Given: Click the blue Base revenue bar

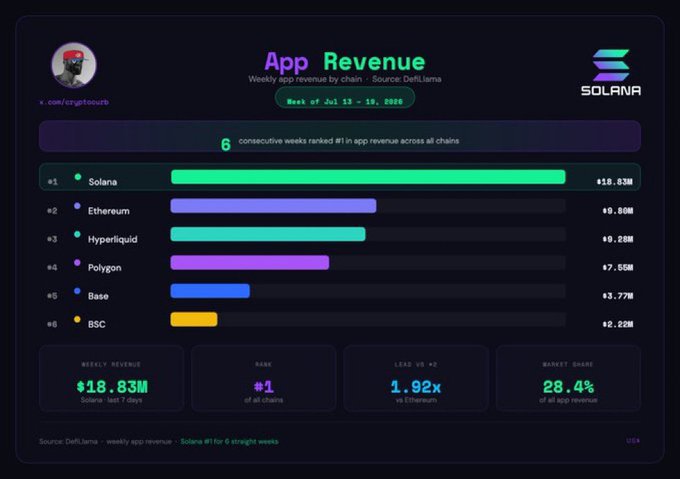Looking at the screenshot, I should click(x=210, y=291).
